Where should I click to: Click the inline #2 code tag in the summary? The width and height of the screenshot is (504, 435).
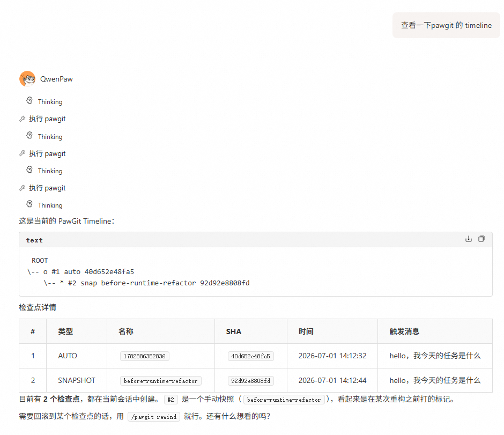tap(171, 400)
